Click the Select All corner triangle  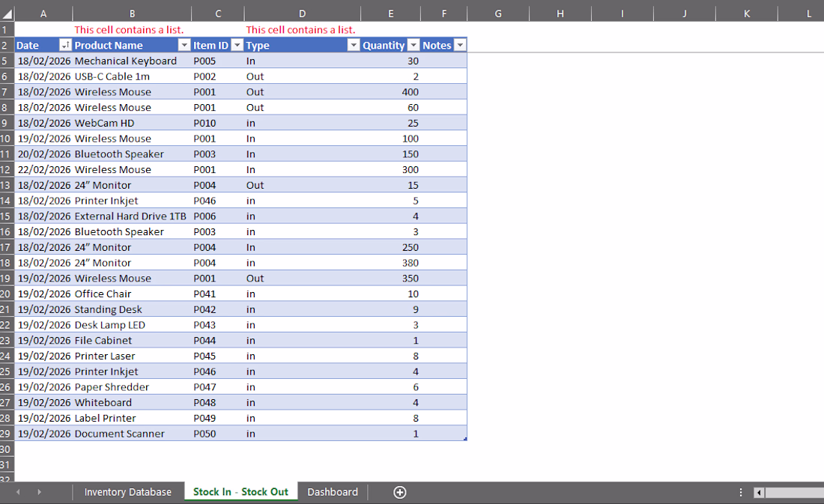(x=7, y=13)
